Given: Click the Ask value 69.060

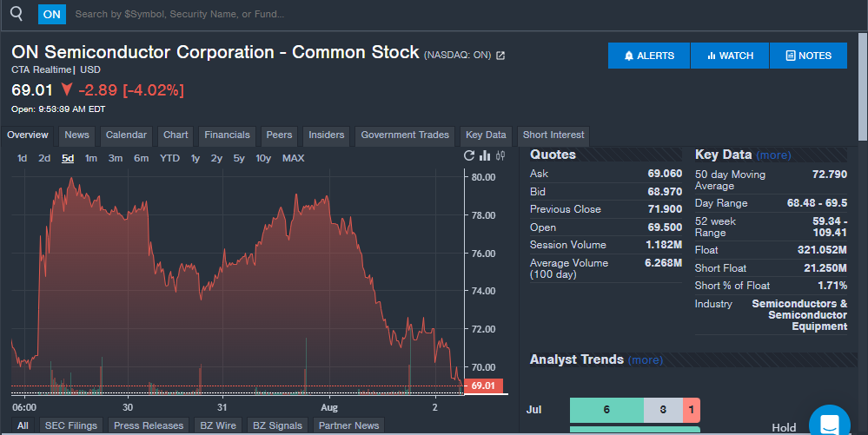Looking at the screenshot, I should (665, 174).
